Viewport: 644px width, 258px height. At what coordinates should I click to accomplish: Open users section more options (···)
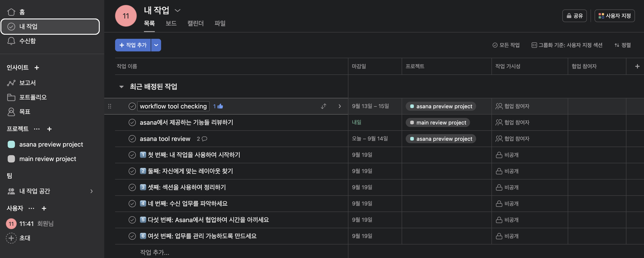(x=31, y=208)
